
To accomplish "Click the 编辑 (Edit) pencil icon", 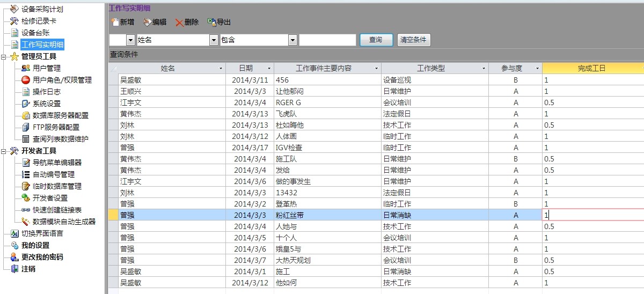I will [147, 22].
